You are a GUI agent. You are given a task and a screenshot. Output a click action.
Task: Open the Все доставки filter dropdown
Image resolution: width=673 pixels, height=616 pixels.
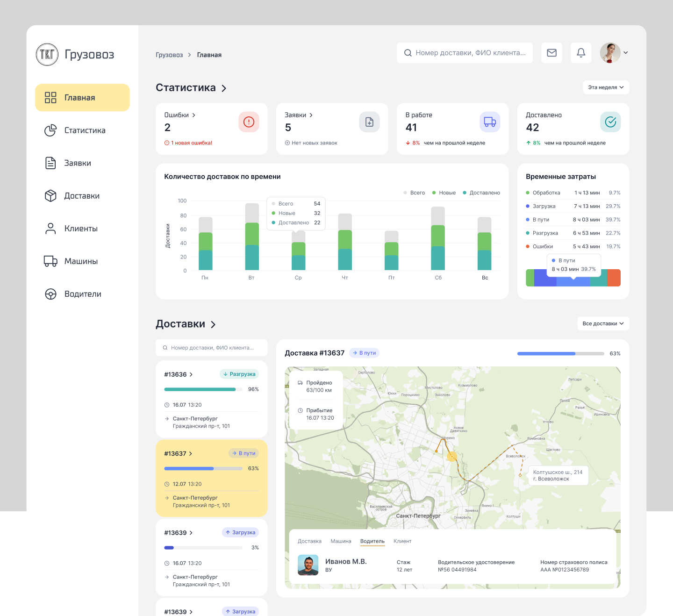click(603, 323)
